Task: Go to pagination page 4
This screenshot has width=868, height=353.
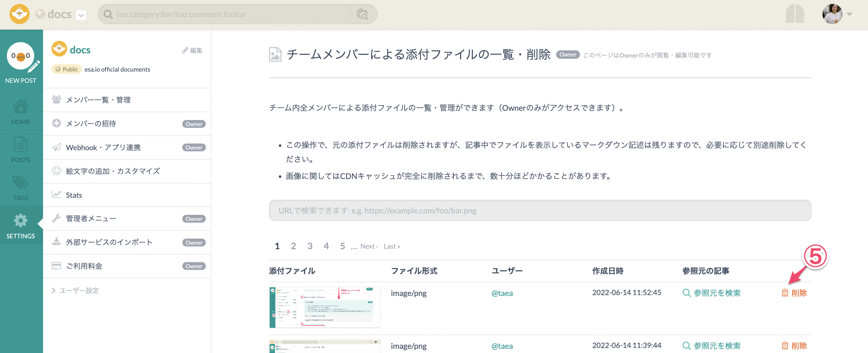Action: 326,246
